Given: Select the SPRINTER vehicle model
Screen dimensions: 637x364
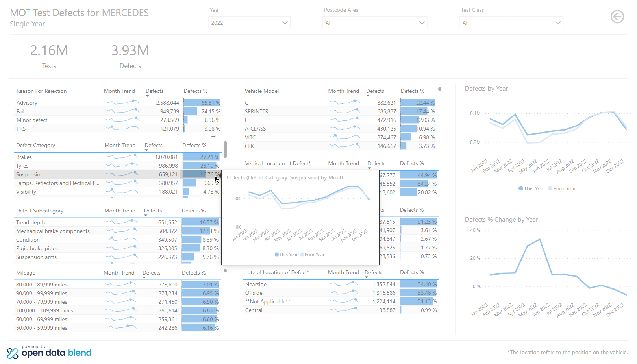Looking at the screenshot, I should tap(340, 111).
